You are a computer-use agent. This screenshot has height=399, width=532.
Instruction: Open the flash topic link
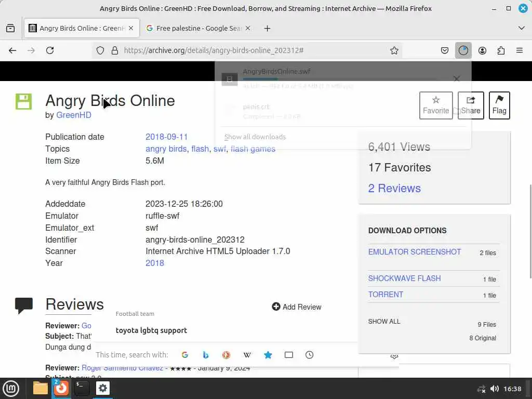200,149
